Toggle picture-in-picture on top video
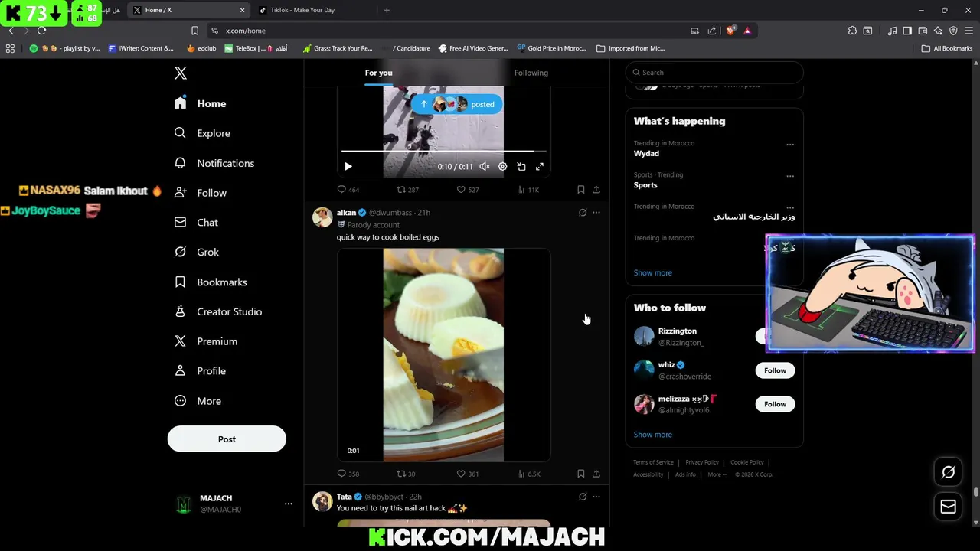 [x=521, y=166]
